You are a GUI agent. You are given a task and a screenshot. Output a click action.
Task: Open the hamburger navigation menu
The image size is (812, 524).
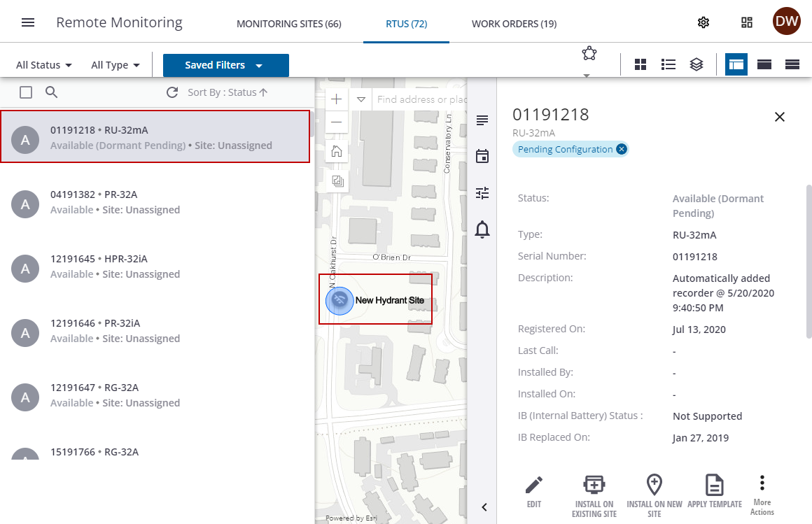28,22
